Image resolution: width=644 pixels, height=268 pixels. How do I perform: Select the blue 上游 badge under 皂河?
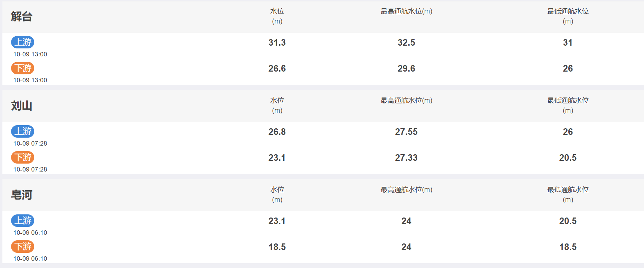tap(23, 221)
